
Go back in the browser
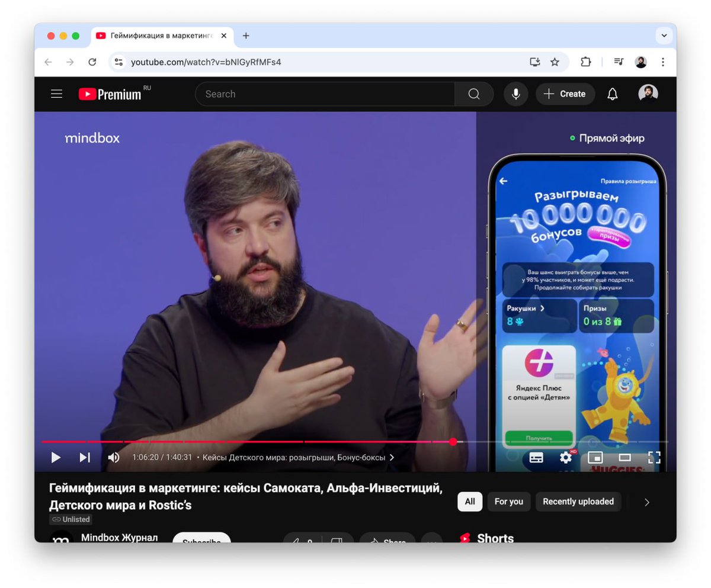pos(48,62)
